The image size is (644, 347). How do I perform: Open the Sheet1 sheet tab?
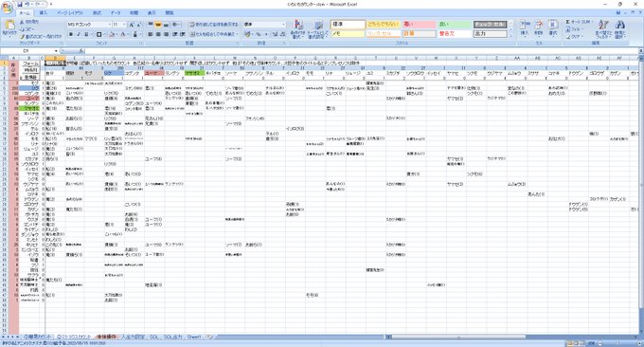coord(194,338)
